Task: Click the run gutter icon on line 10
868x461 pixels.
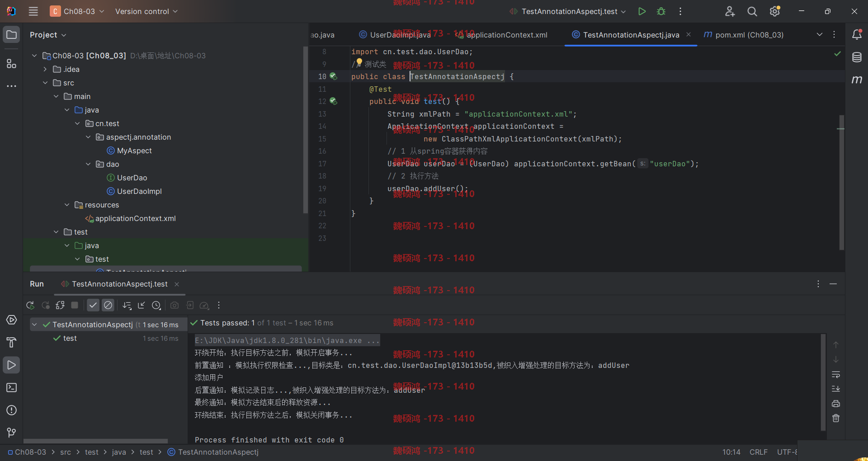Action: click(333, 76)
